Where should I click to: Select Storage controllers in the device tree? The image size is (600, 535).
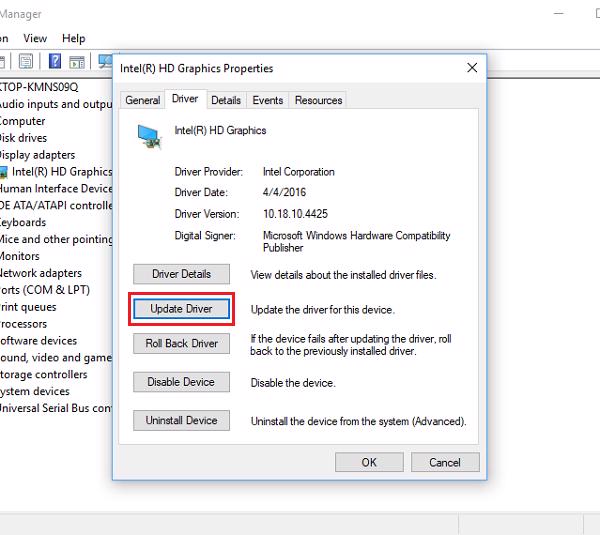[x=44, y=374]
